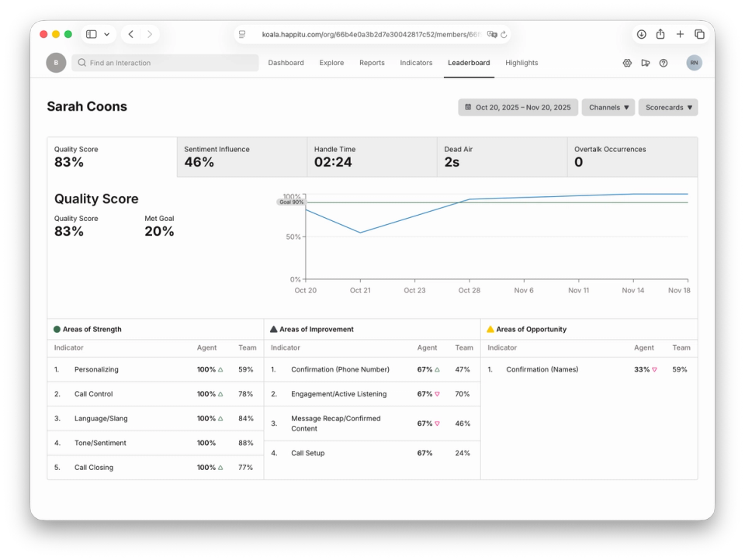Click the pink down-trend arrow beside Confirmation (Names)

654,369
